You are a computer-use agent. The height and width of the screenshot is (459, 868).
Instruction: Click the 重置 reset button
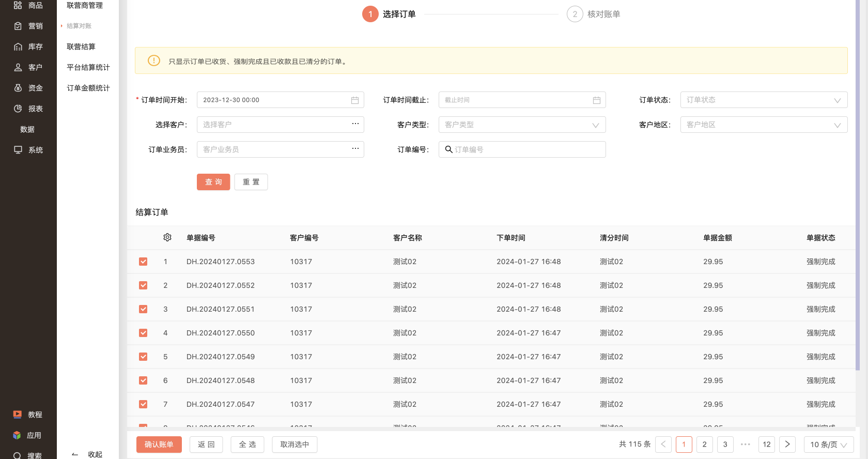tap(251, 182)
